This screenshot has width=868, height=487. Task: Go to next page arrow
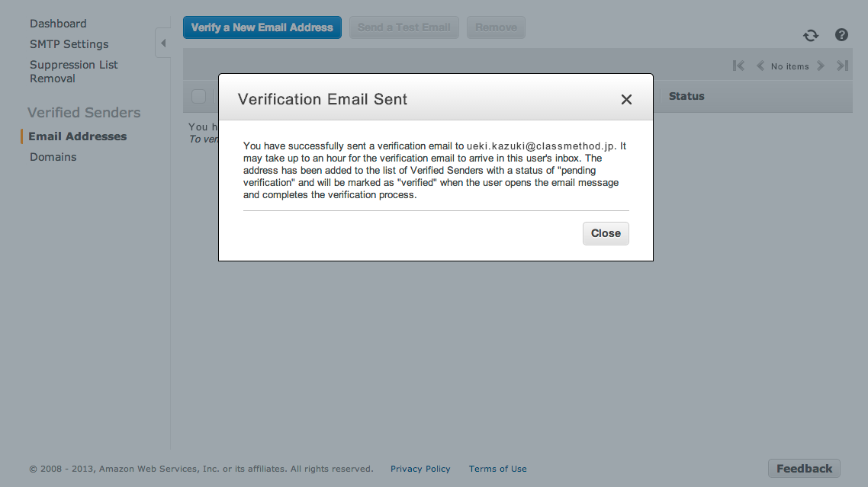point(821,66)
